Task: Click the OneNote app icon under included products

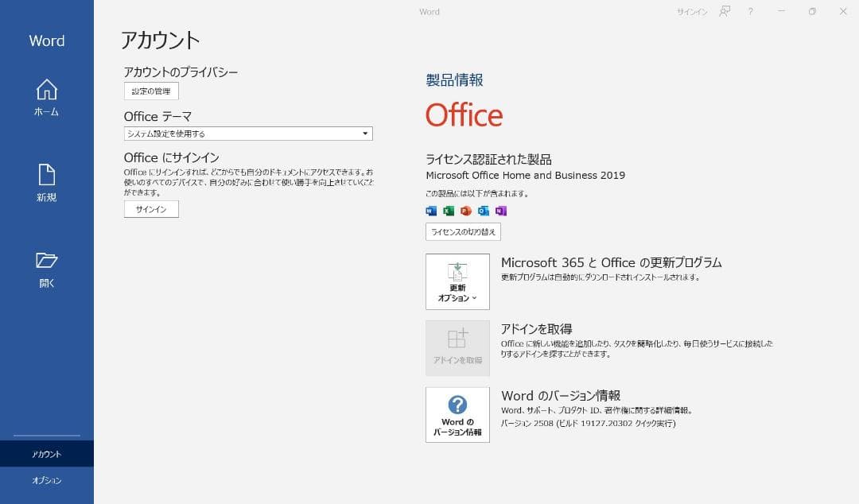Action: click(501, 211)
